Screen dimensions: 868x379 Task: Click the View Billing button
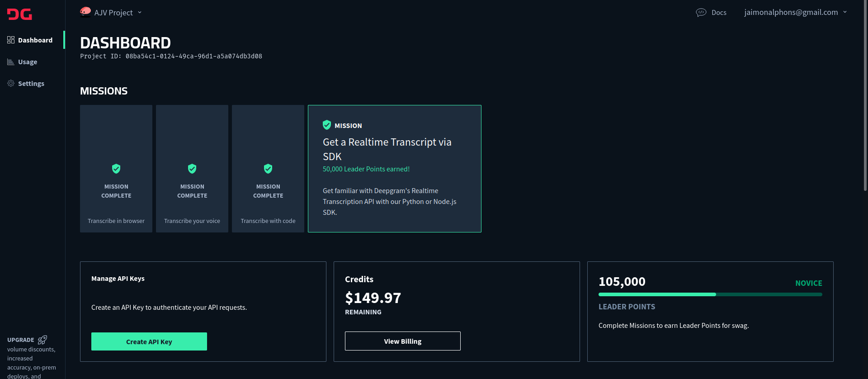click(x=403, y=341)
